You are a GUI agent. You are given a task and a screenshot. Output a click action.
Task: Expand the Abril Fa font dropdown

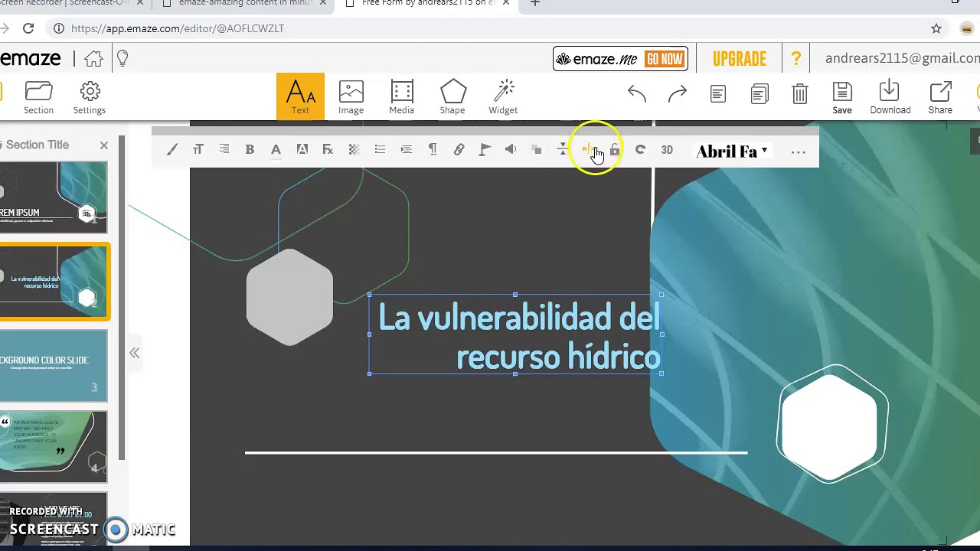click(732, 152)
